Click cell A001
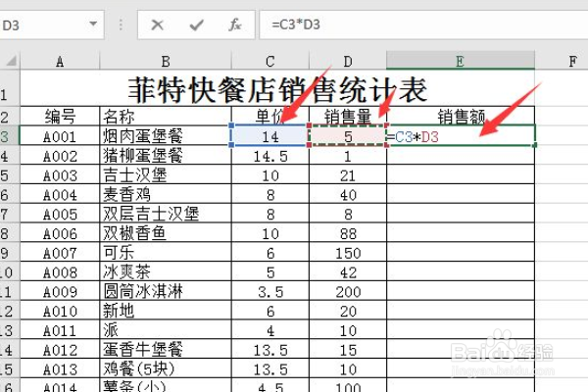 pos(60,136)
